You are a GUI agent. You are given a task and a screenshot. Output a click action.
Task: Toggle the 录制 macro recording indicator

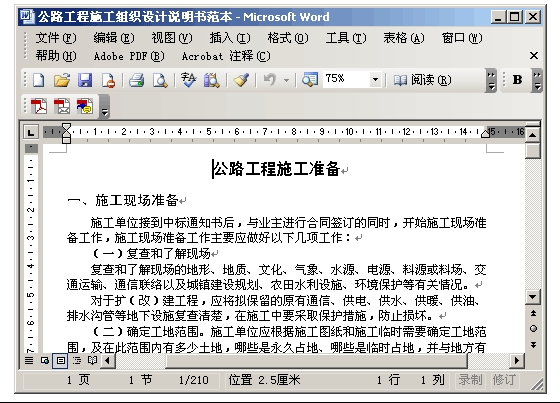click(x=470, y=380)
